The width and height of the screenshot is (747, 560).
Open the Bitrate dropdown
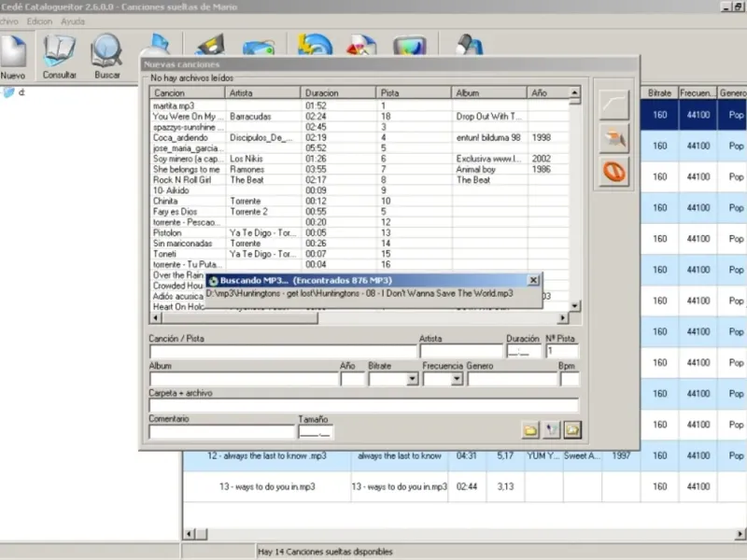click(x=412, y=379)
